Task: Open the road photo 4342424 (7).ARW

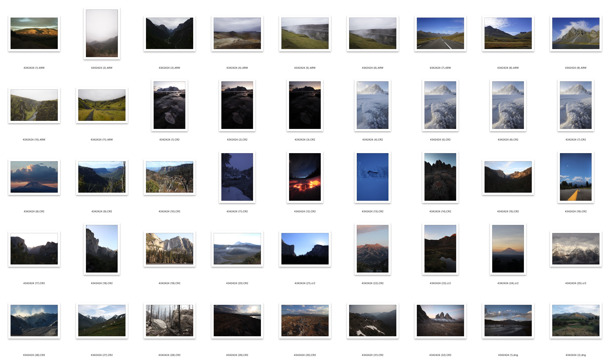Action: click(x=440, y=33)
